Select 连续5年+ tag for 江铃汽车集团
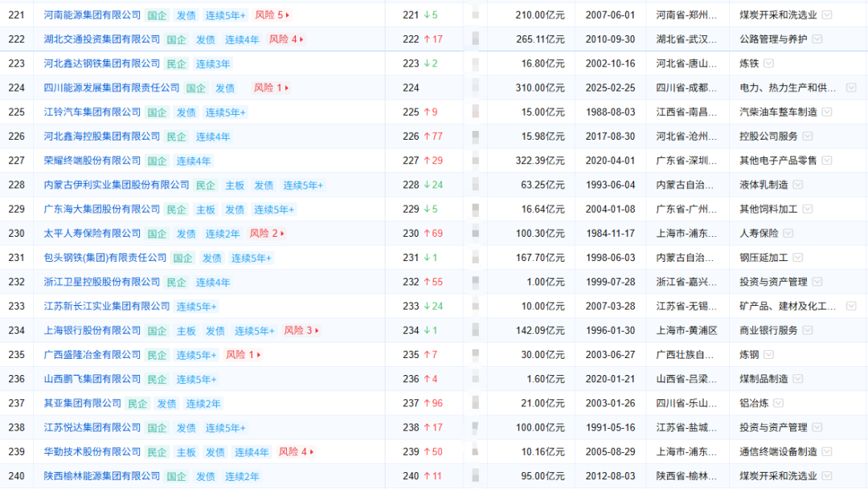This screenshot has width=868, height=489. coord(225,113)
